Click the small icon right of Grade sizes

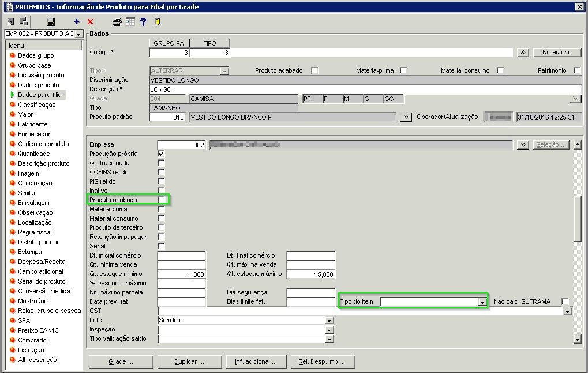(x=575, y=98)
